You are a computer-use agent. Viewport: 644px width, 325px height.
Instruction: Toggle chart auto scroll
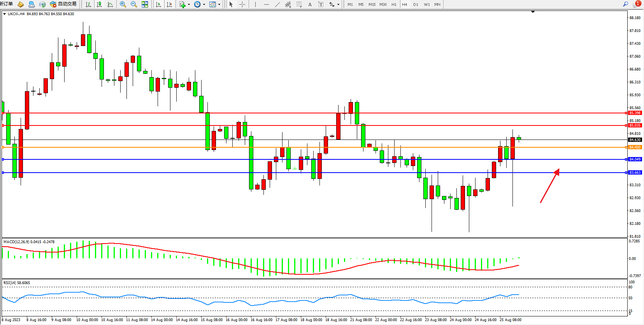pos(158,4)
